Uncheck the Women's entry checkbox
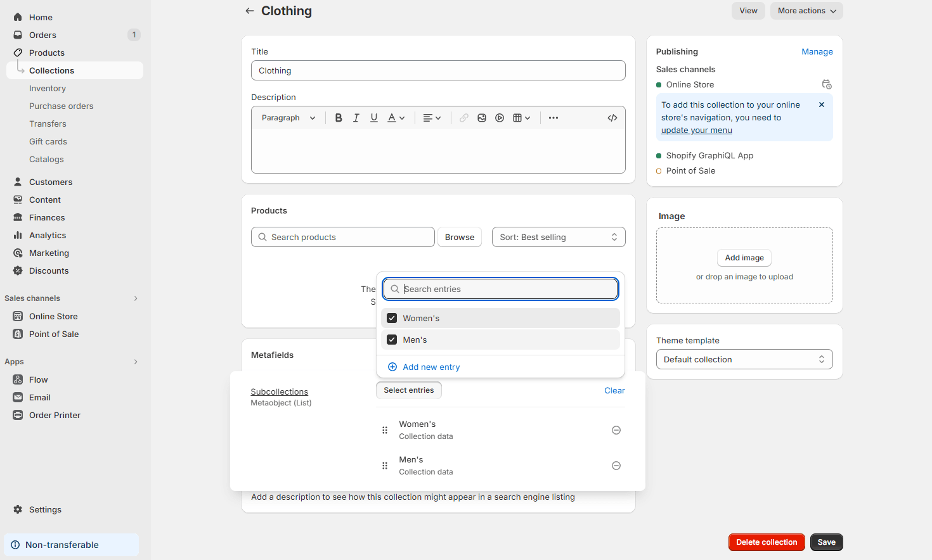Screen dimensions: 932x560 392,318
